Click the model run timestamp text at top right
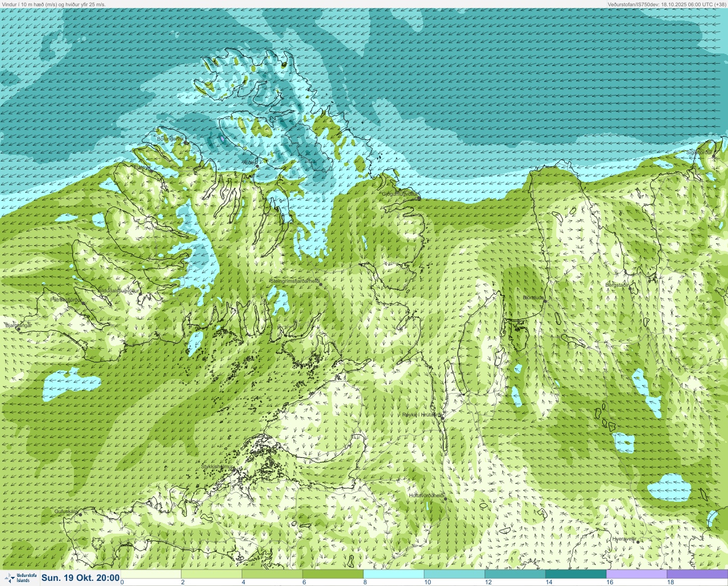This screenshot has height=586, width=728. coord(667,4)
